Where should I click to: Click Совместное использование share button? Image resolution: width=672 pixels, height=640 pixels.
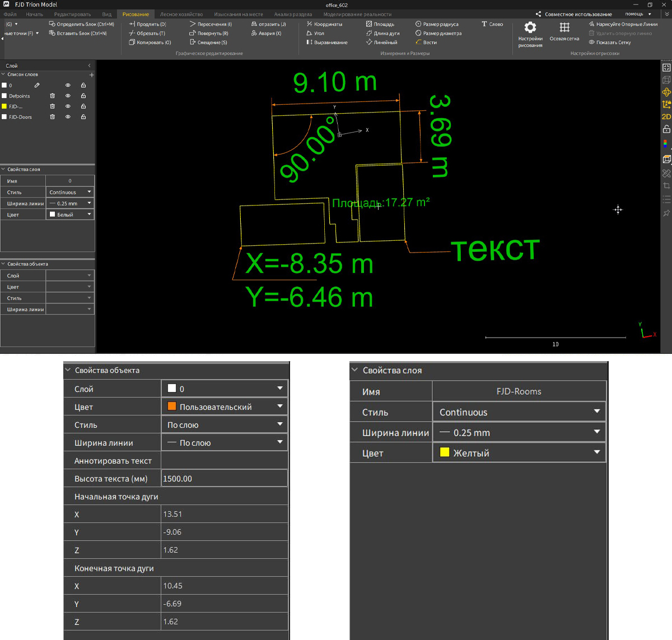coord(574,14)
